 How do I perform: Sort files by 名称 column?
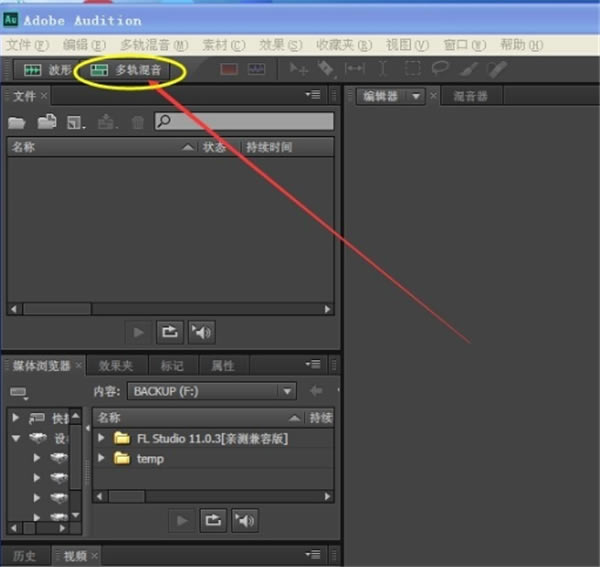coord(102,147)
